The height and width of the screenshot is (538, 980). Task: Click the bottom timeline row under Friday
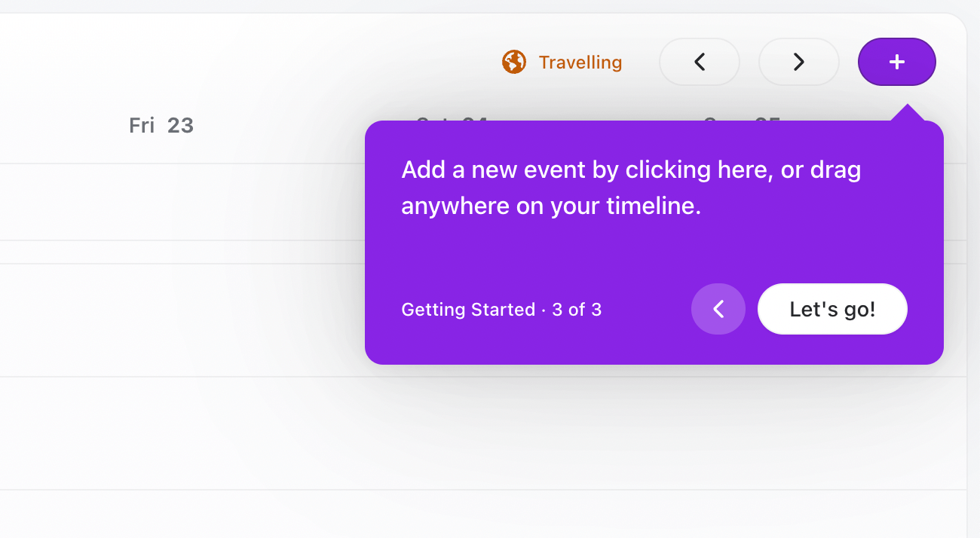tap(161, 514)
